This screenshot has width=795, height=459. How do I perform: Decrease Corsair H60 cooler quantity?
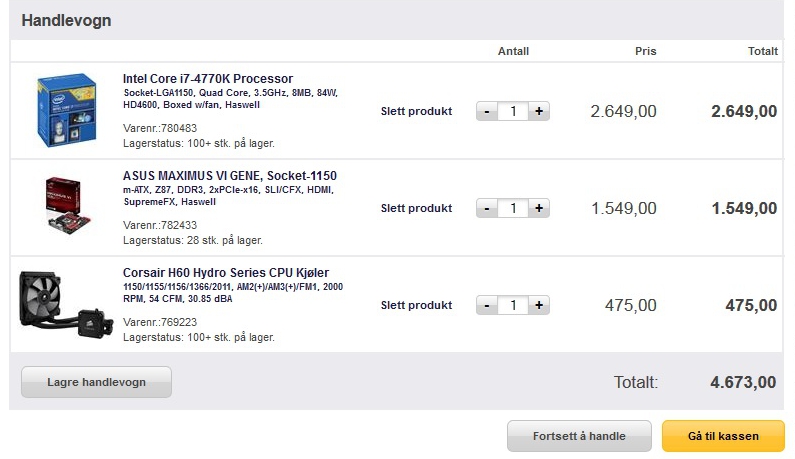point(487,305)
